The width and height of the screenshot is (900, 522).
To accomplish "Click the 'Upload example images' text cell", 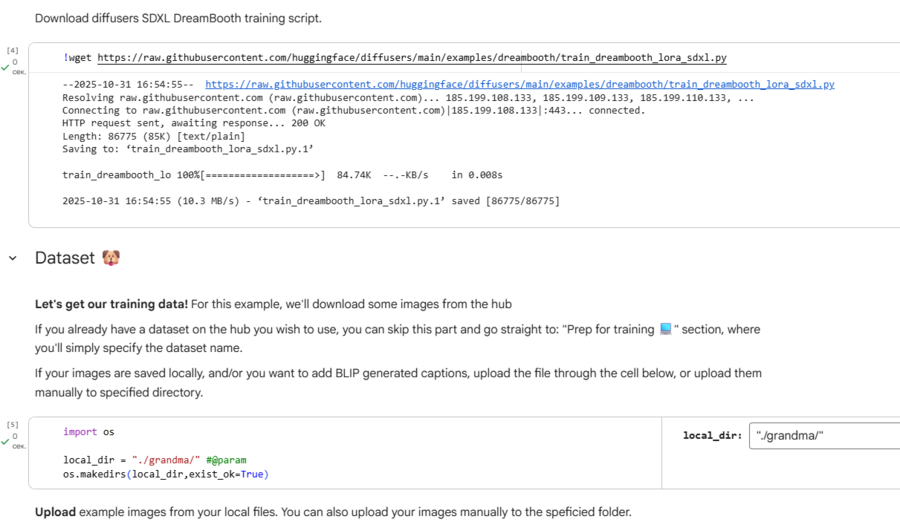I will (333, 512).
